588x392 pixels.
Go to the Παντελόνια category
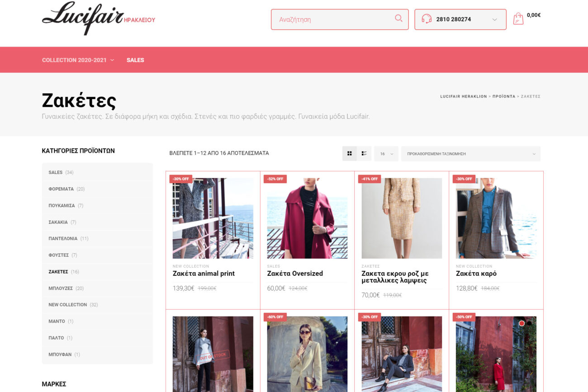click(63, 239)
